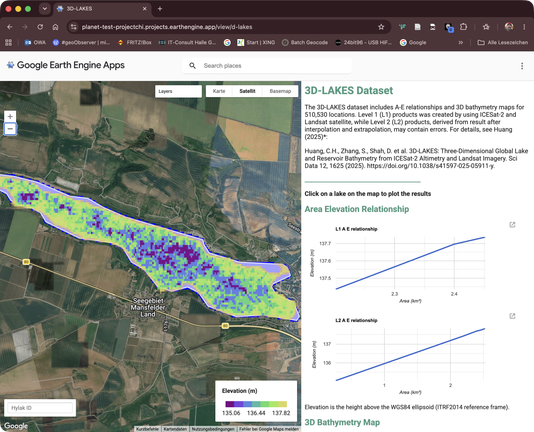This screenshot has width=534, height=432.
Task: Zoom in with the map plus button
Action: pos(10,117)
